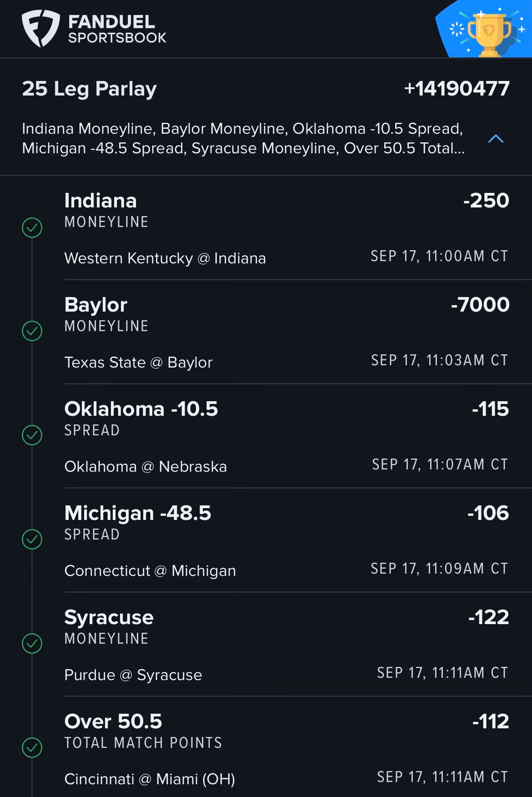Open the Purdue @ Syracuse matchup

click(133, 675)
